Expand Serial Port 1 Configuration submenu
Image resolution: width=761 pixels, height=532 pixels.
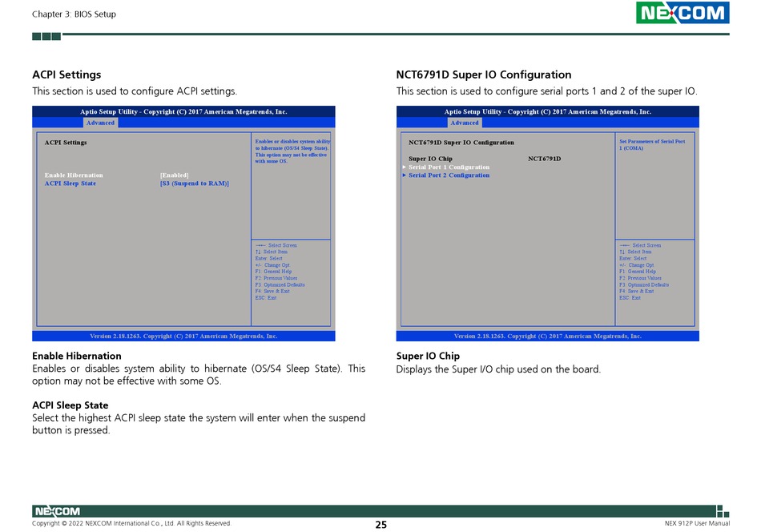(x=449, y=167)
